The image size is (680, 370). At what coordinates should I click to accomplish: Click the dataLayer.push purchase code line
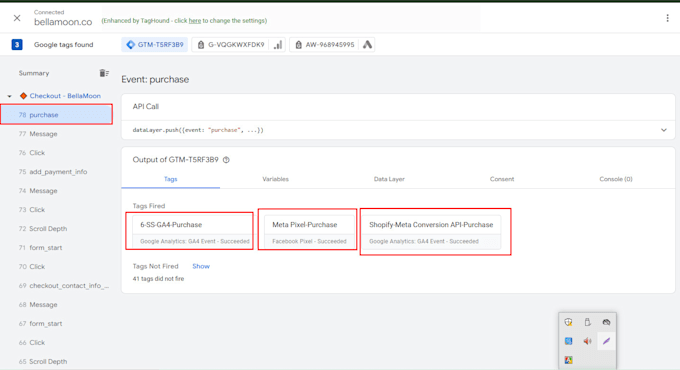click(x=198, y=130)
